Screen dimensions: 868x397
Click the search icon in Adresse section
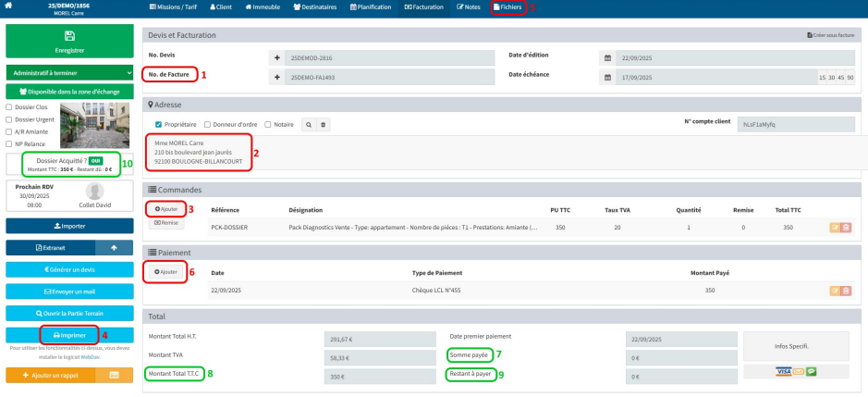point(310,124)
